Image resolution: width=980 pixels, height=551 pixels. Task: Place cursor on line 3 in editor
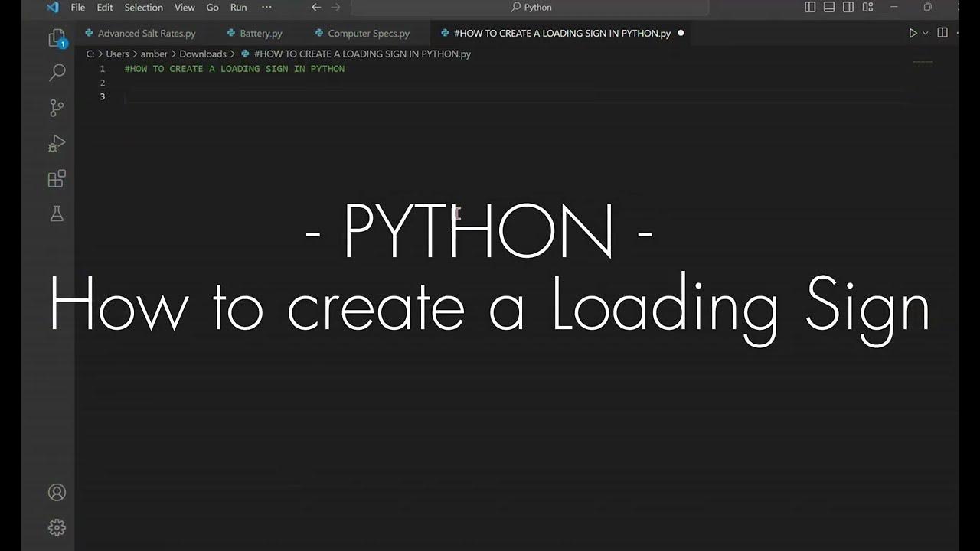(517, 96)
